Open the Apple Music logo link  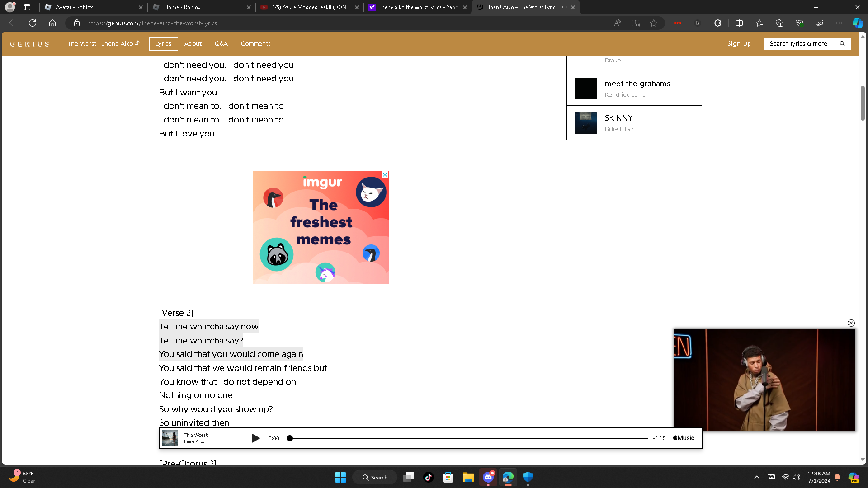pyautogui.click(x=684, y=438)
